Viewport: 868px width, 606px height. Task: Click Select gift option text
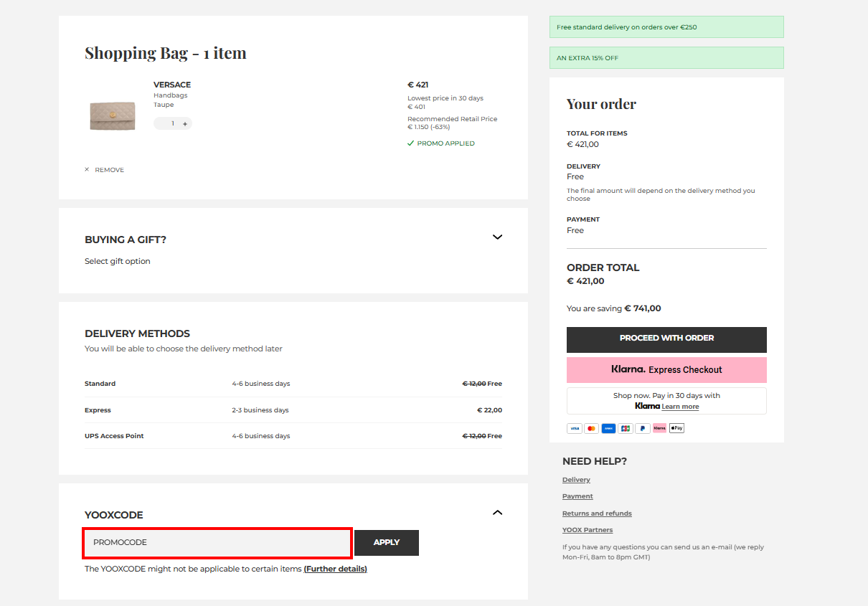pyautogui.click(x=118, y=261)
